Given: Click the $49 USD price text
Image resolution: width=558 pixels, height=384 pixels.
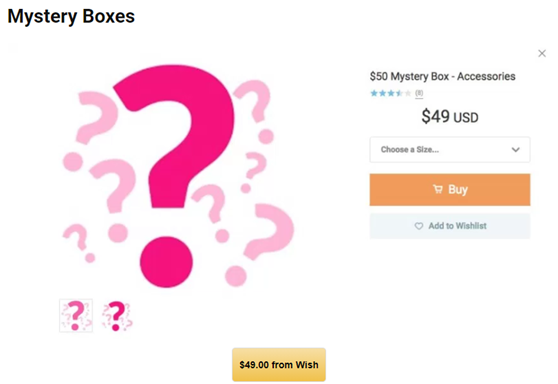Looking at the screenshot, I should [x=450, y=116].
